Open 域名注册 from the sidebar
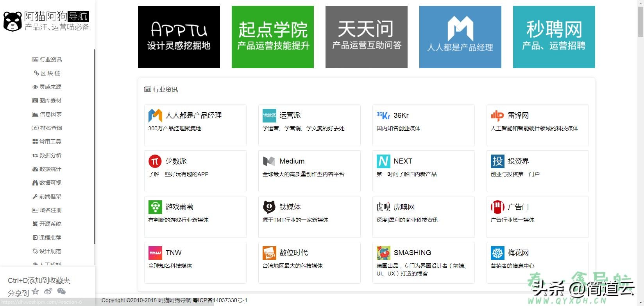 click(x=47, y=210)
